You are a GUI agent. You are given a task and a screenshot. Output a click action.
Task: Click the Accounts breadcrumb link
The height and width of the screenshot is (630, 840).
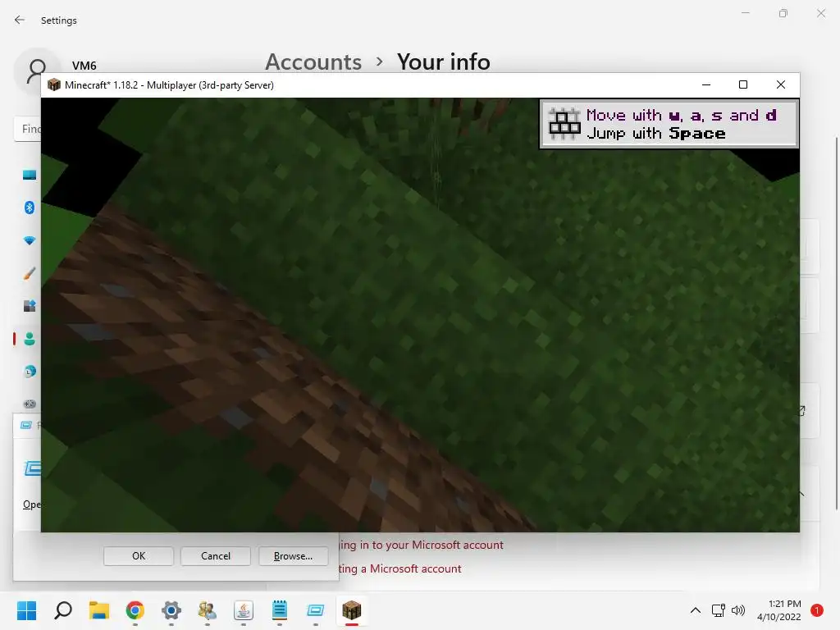(x=313, y=62)
